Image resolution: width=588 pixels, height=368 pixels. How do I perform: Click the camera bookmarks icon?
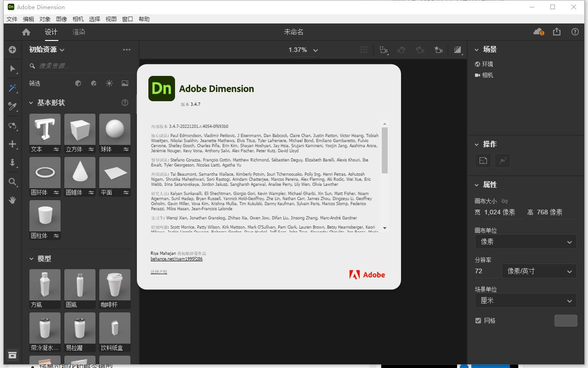[439, 50]
